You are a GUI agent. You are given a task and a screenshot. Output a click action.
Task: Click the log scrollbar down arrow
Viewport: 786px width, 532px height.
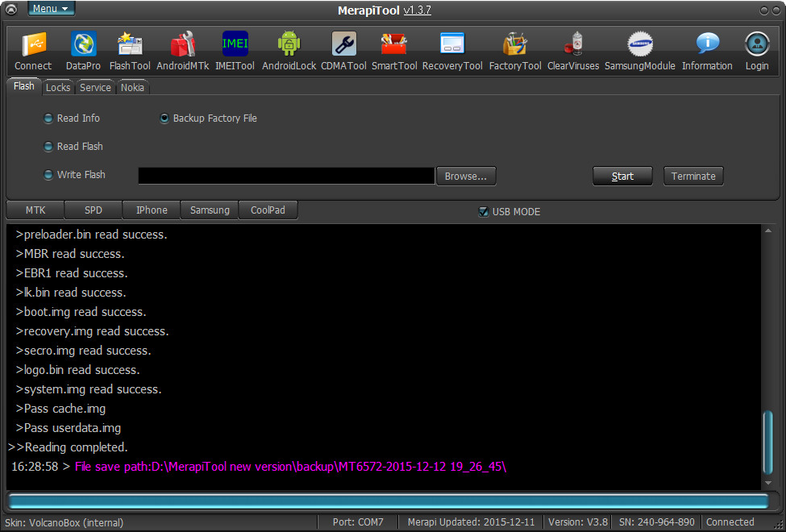[x=768, y=483]
